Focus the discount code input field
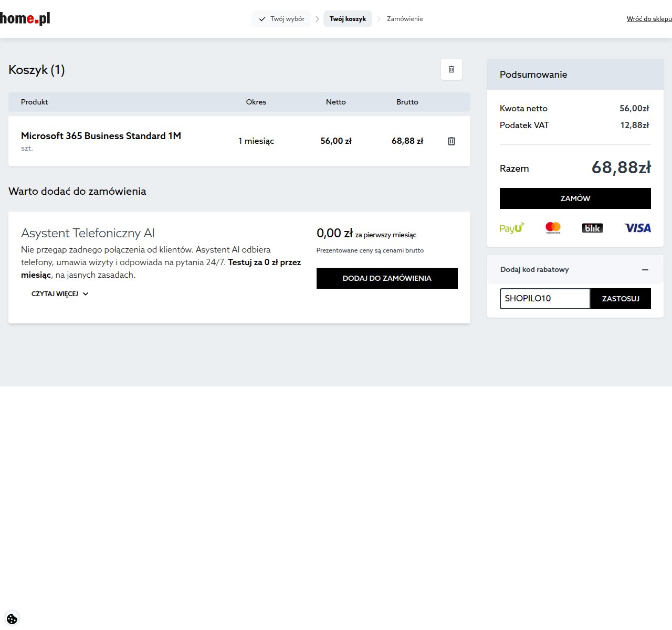Viewport: 672px width, 630px height. point(545,299)
